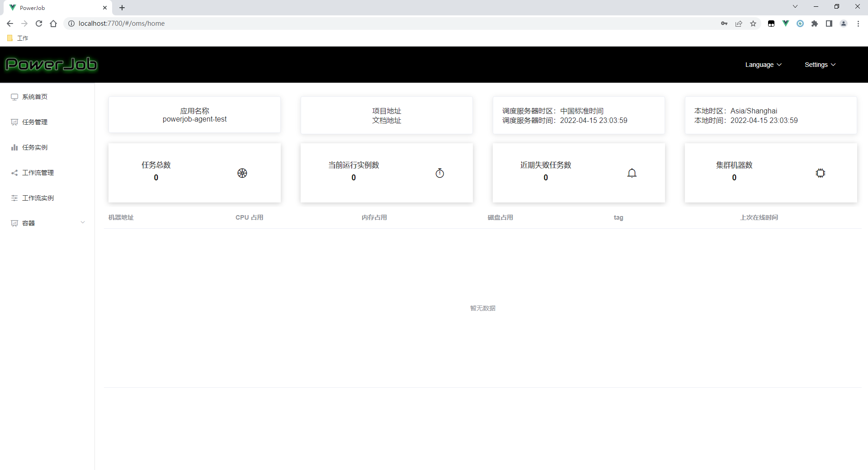Click the key icon in the address bar
868x470 pixels.
724,23
